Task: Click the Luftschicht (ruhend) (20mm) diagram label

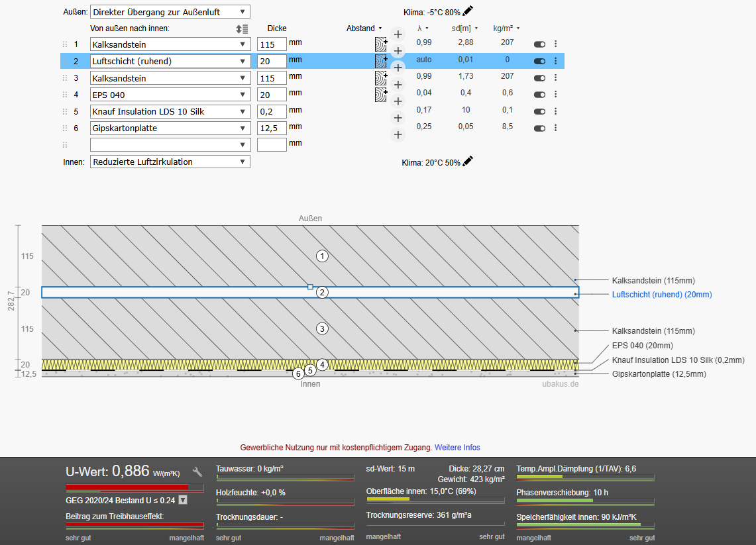Action: pos(661,295)
